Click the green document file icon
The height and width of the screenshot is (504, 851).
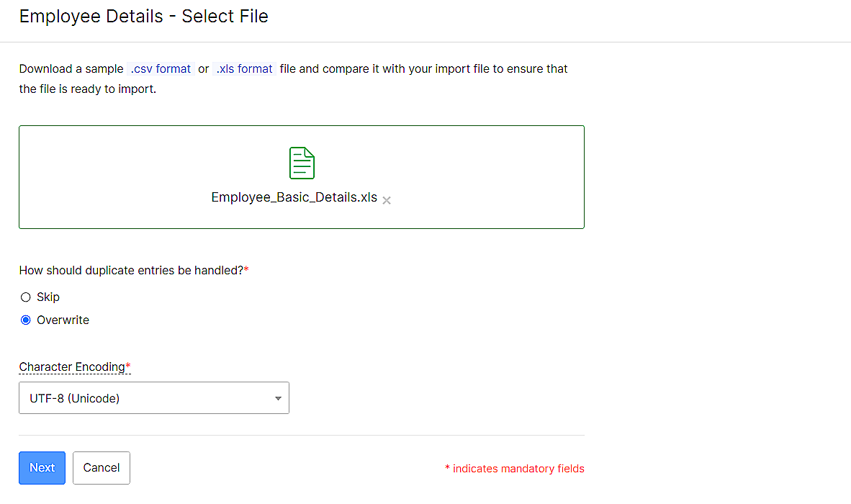302,163
